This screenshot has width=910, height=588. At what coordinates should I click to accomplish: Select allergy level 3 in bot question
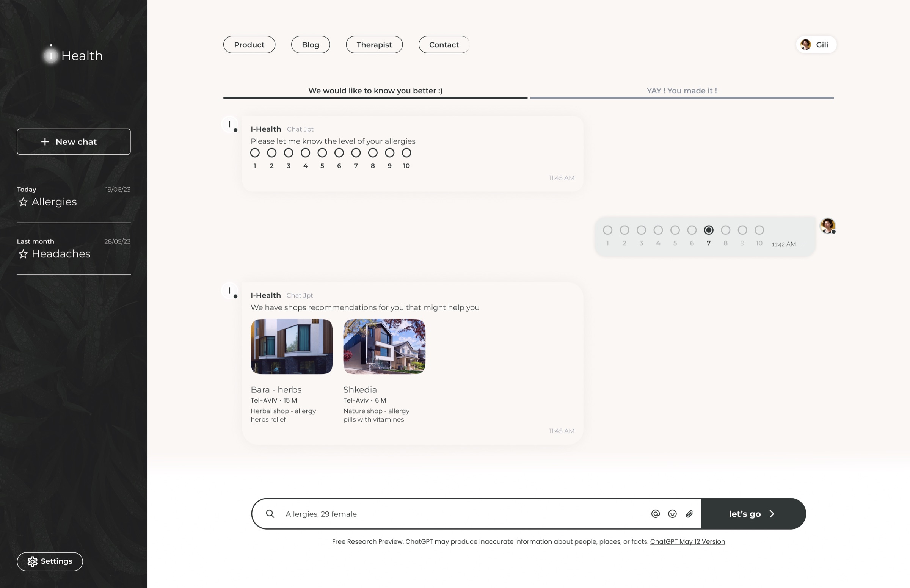coord(288,153)
